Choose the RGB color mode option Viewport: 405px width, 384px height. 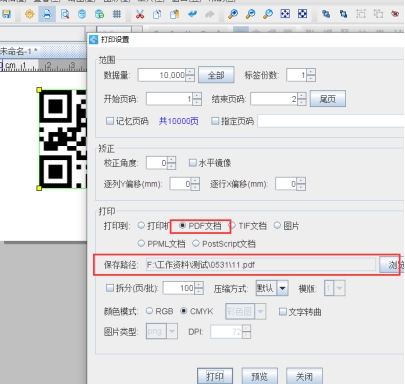[149, 311]
